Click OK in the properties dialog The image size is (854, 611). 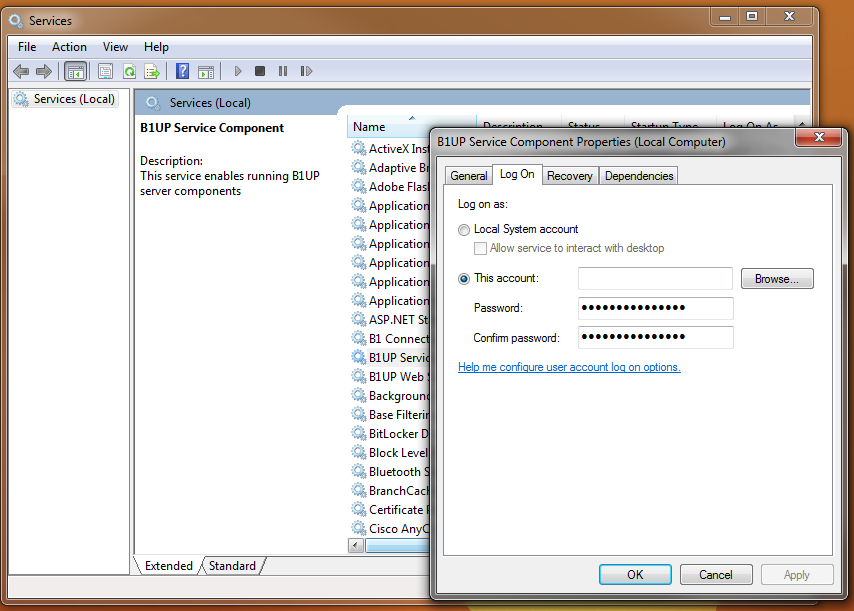pos(635,575)
